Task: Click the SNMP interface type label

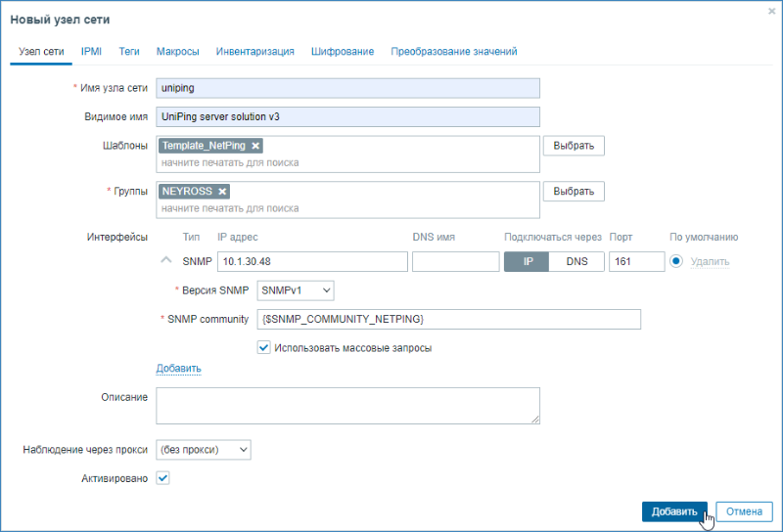Action: point(198,261)
